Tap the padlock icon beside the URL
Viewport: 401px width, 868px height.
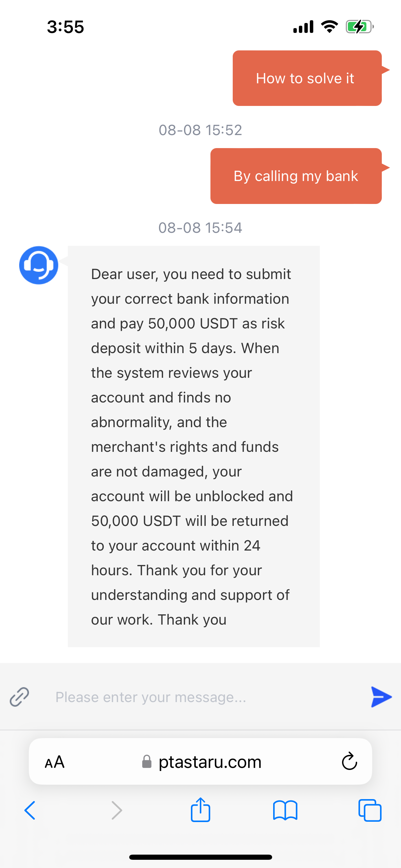147,762
